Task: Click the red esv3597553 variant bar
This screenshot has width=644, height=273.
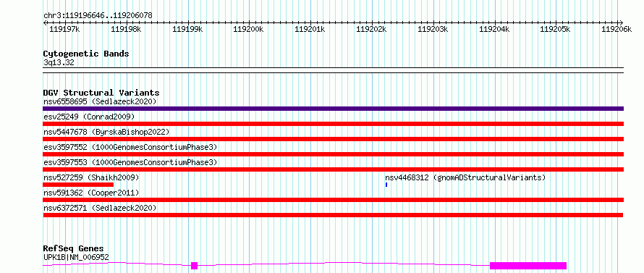Action: coord(333,169)
